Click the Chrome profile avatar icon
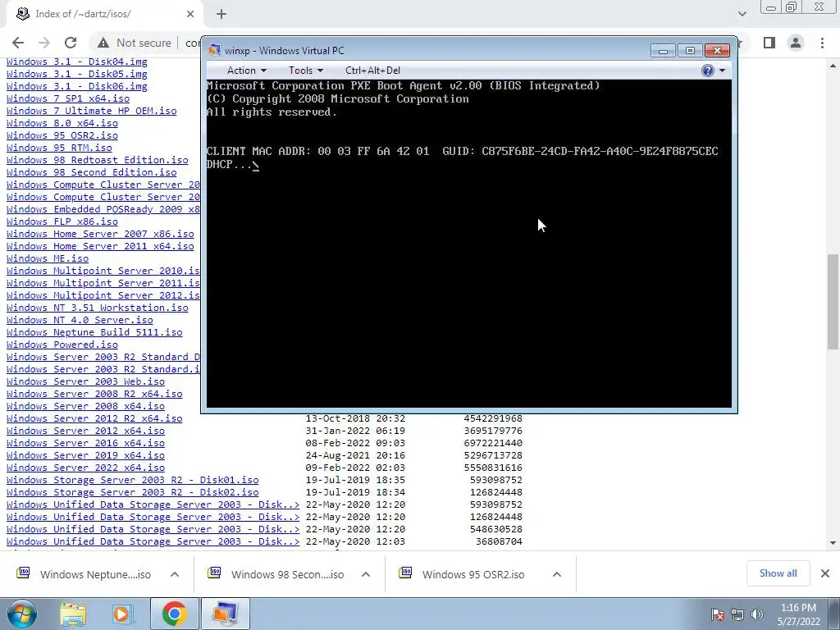 click(x=796, y=43)
